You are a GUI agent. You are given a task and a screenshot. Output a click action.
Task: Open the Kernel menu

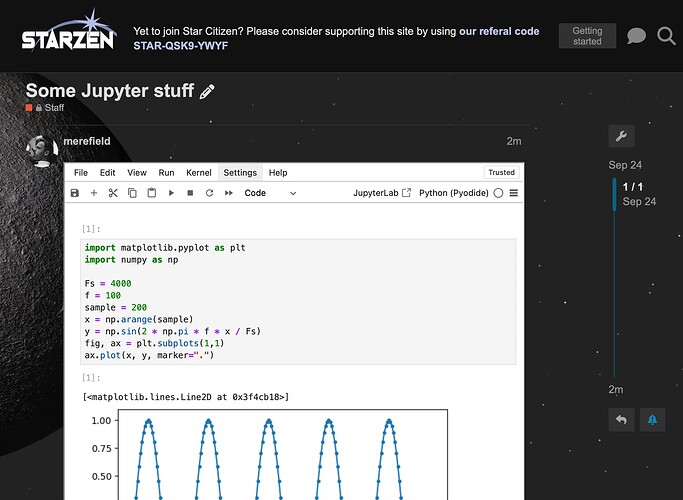[x=199, y=173]
